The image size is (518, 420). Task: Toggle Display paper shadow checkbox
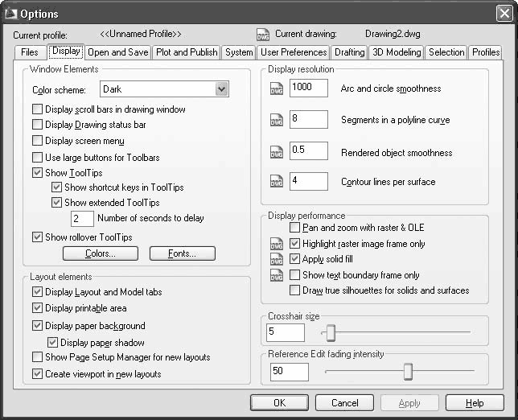coord(52,343)
